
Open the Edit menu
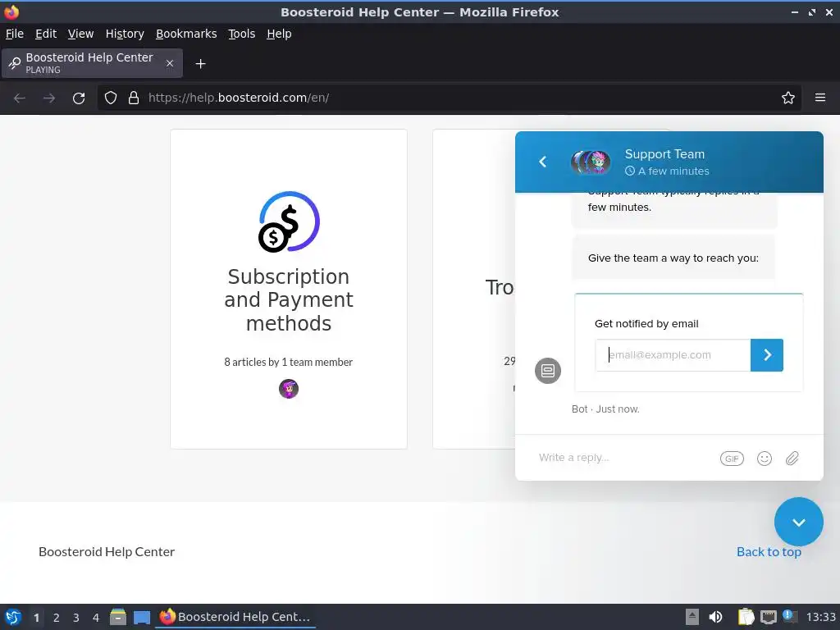pos(46,34)
